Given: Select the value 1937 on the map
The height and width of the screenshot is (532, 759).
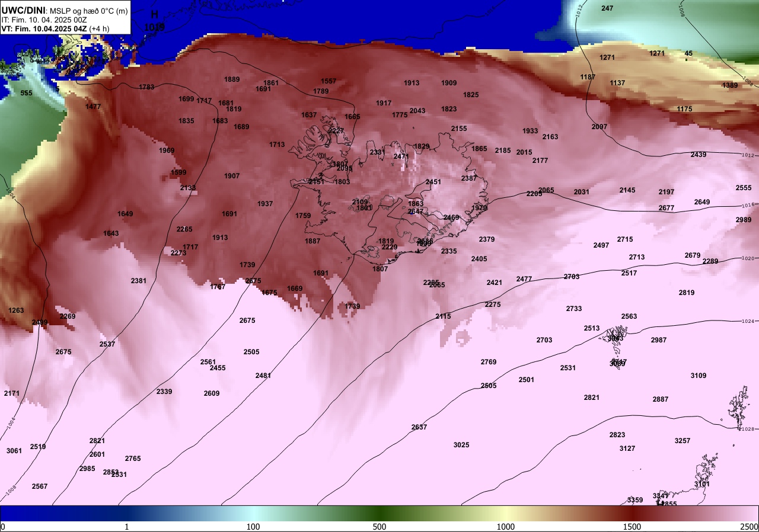Looking at the screenshot, I should tap(265, 204).
